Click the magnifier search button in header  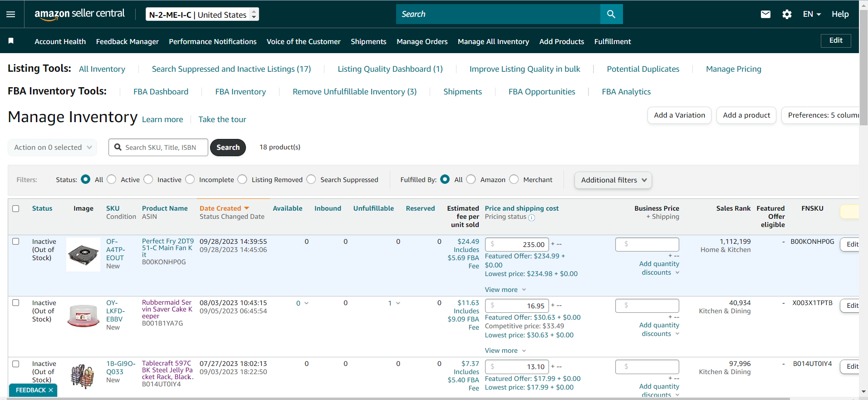[611, 14]
